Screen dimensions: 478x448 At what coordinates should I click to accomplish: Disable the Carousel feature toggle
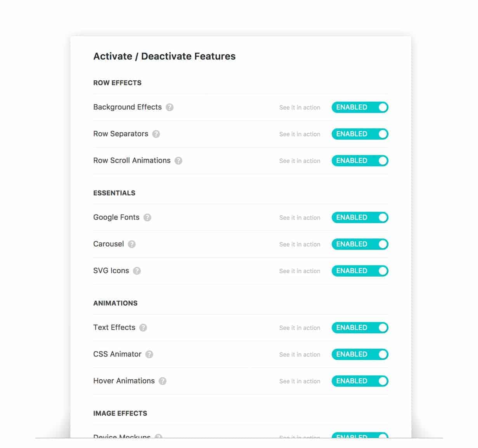(x=360, y=244)
